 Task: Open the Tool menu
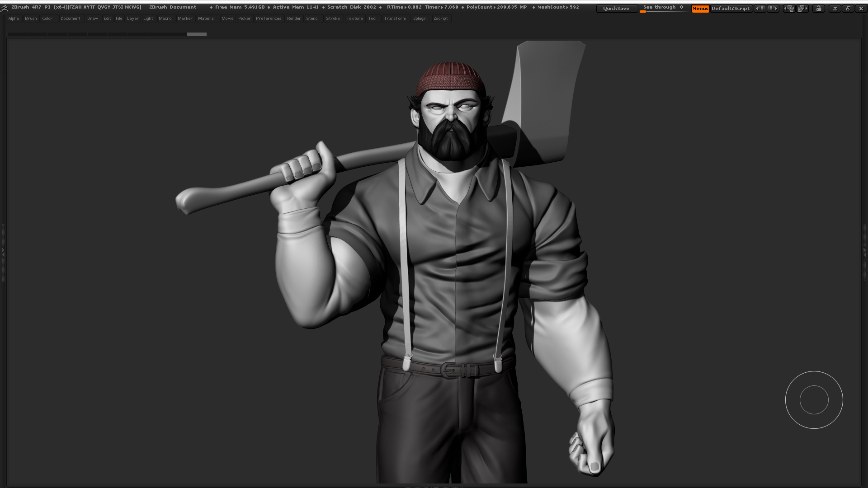click(x=372, y=19)
